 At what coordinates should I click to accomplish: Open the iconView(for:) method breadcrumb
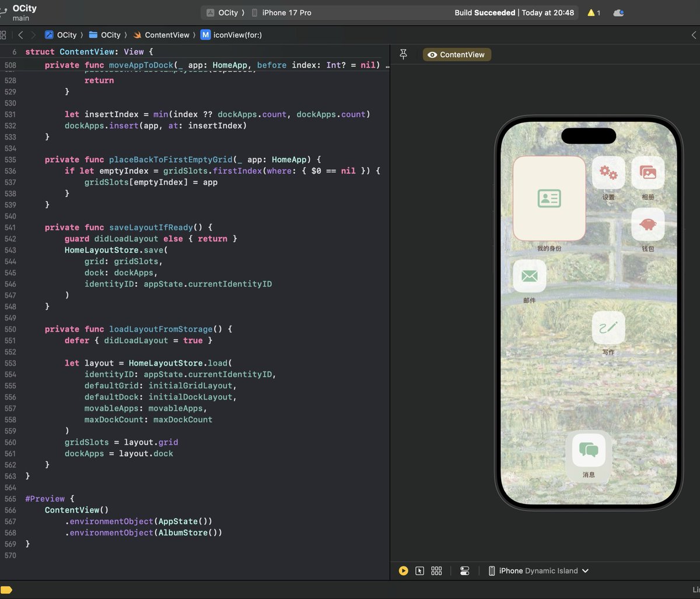pos(232,35)
